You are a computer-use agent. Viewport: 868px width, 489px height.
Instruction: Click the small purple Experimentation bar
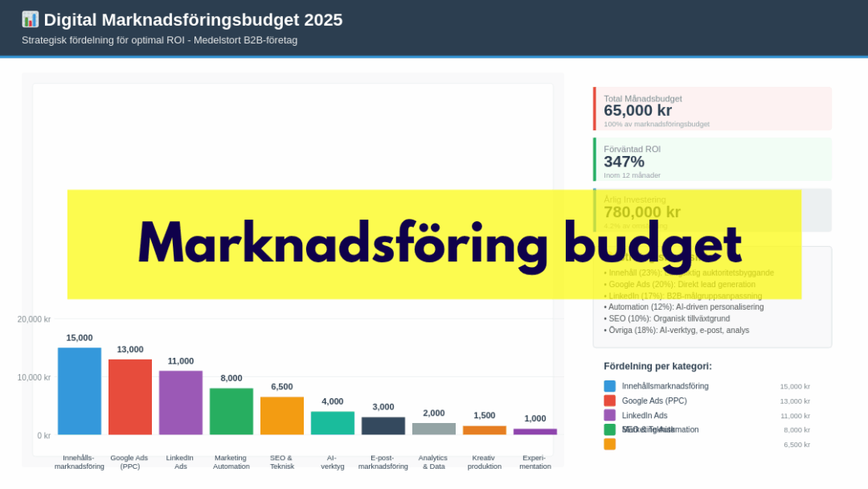tap(535, 431)
